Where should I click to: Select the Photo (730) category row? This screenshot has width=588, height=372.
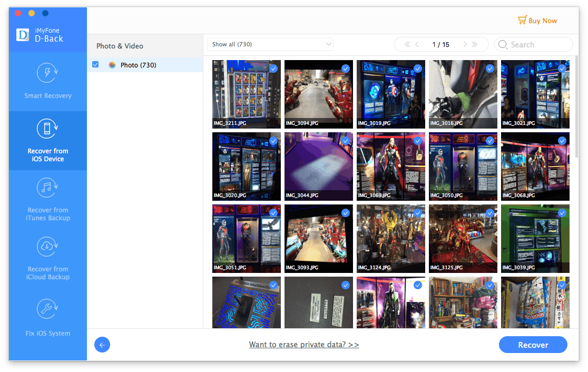(x=145, y=65)
